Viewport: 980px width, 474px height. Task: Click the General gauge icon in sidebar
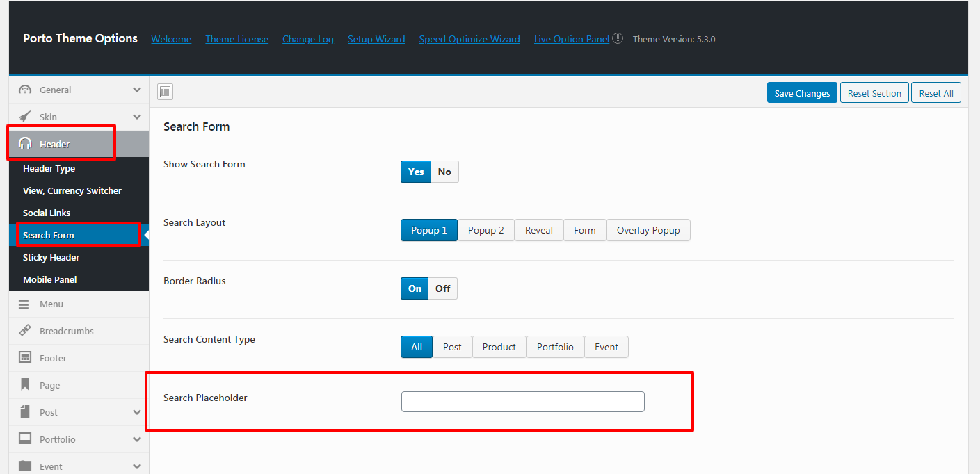[25, 90]
